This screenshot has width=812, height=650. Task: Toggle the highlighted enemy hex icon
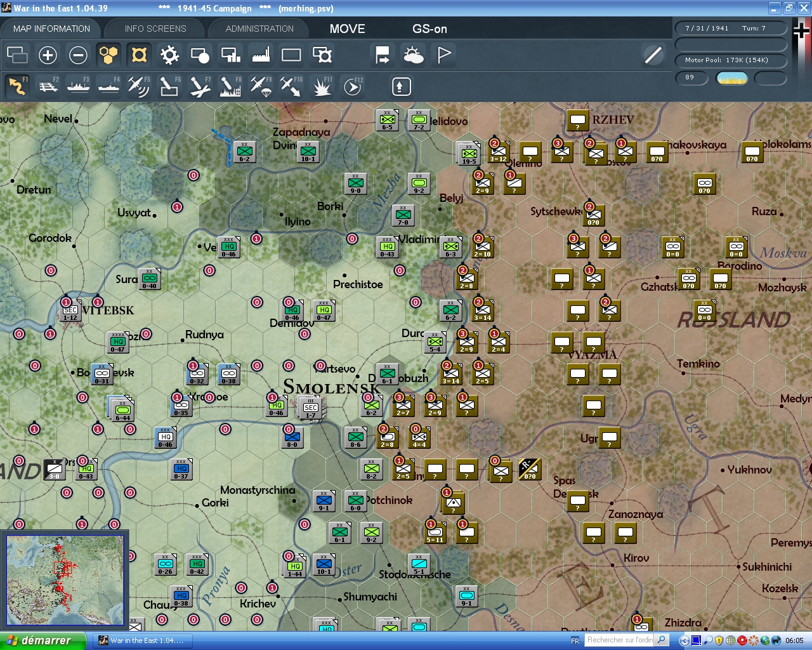[139, 55]
